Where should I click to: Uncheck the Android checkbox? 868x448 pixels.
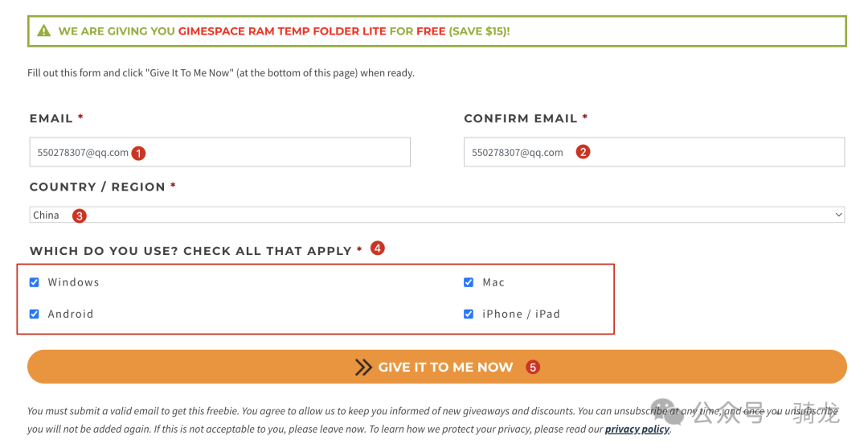tap(35, 314)
